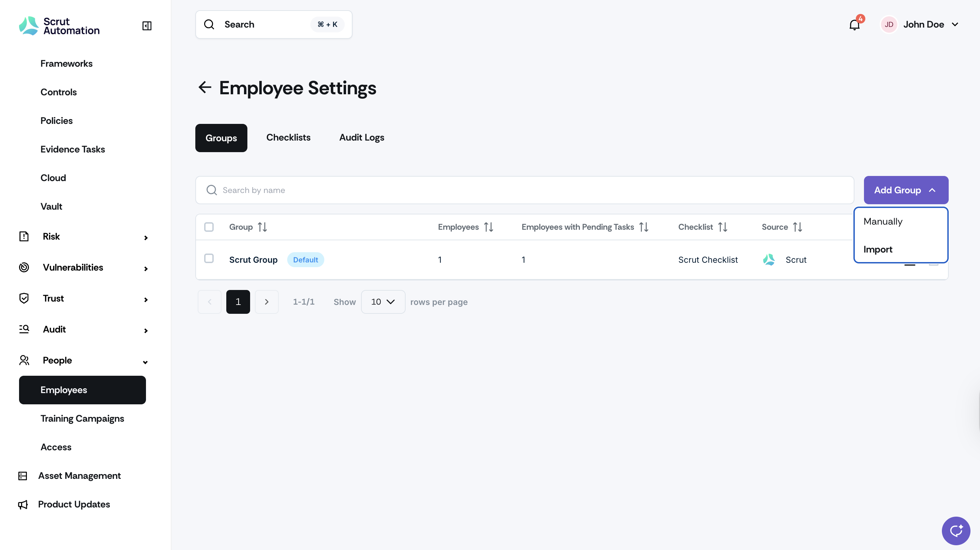Sort by the Checklist column arrows
The image size is (980, 550).
723,227
